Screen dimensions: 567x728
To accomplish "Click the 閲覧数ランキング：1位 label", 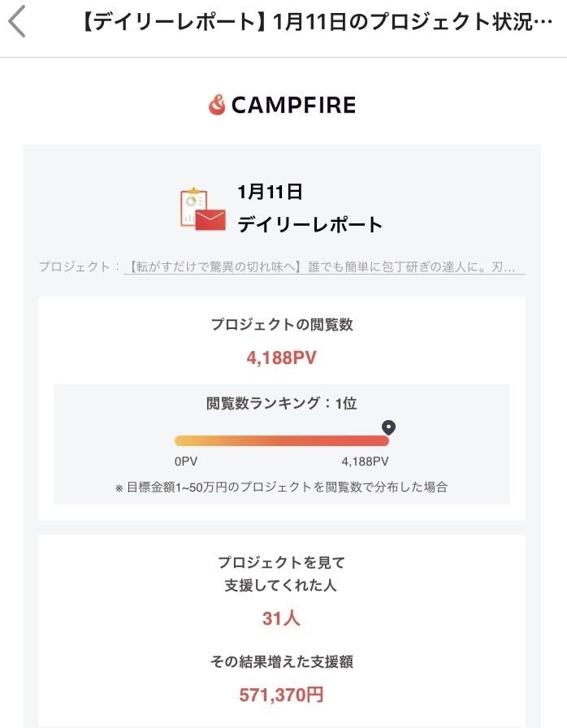I will pos(282,403).
